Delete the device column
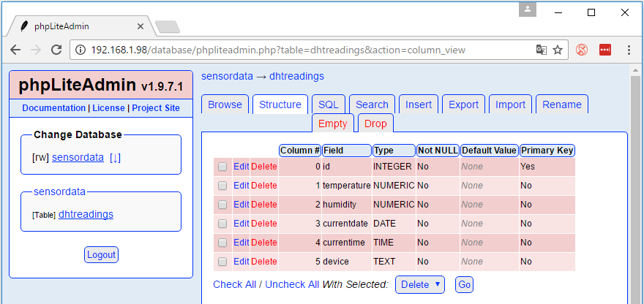The image size is (644, 304). click(264, 262)
